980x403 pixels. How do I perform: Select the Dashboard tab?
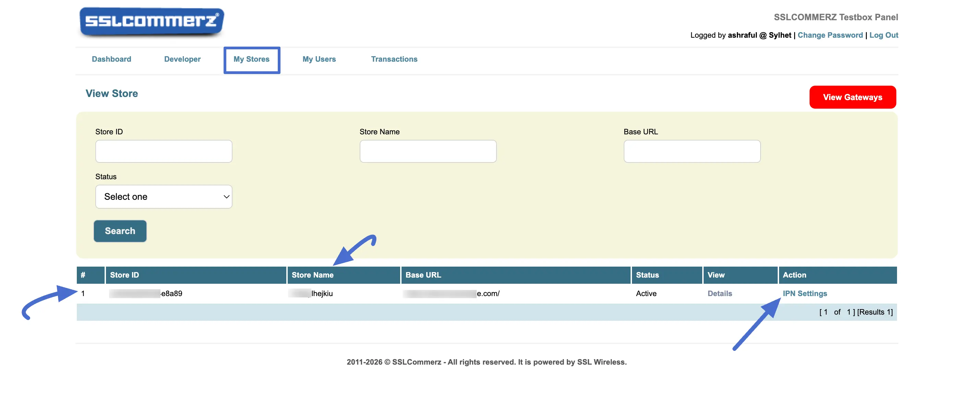[x=111, y=59]
